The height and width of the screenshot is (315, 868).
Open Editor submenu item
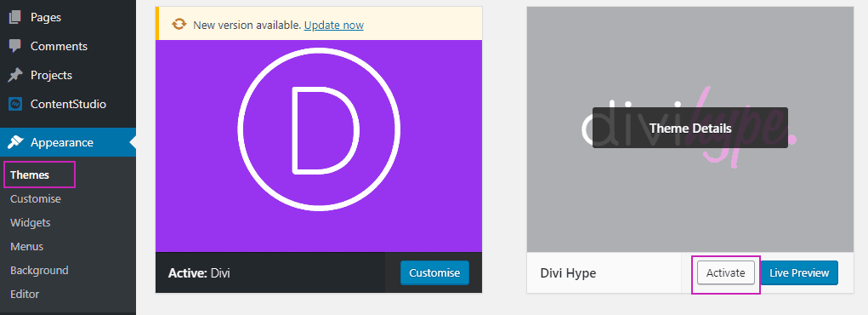click(x=25, y=294)
